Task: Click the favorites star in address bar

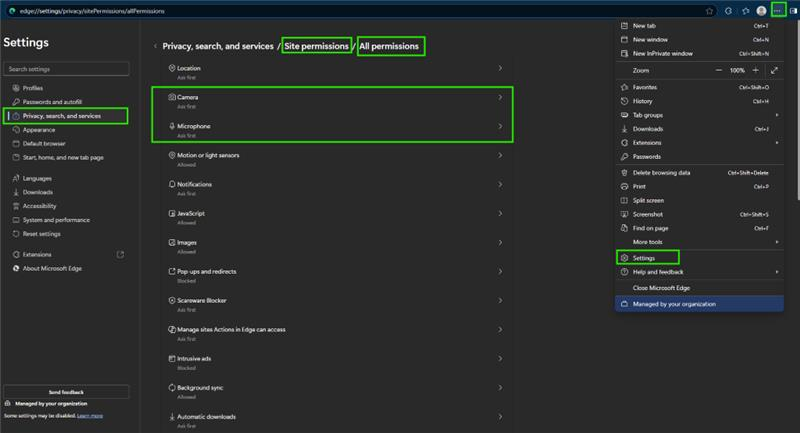Action: (x=709, y=11)
